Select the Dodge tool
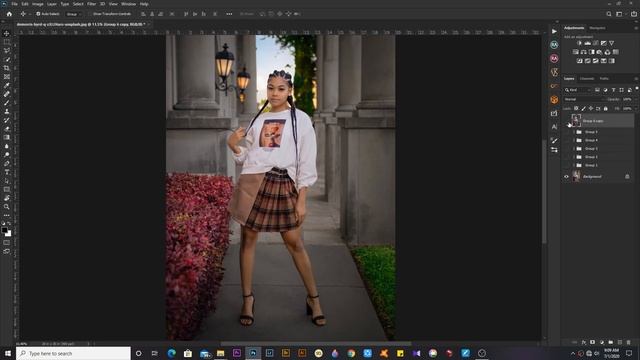The image size is (640, 360). point(7,155)
